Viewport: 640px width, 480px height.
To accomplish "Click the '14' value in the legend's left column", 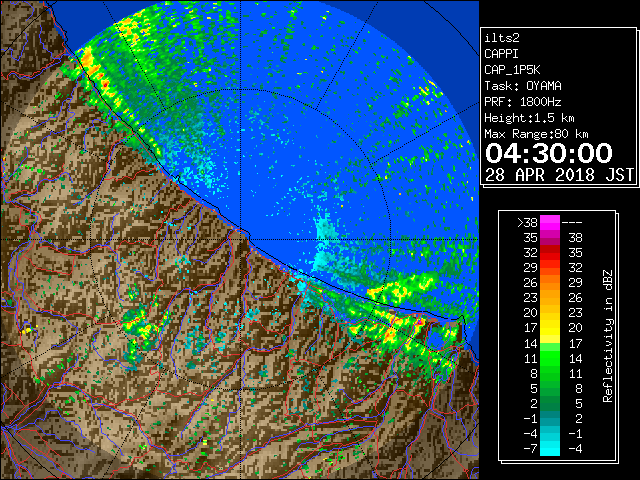I will coord(530,343).
